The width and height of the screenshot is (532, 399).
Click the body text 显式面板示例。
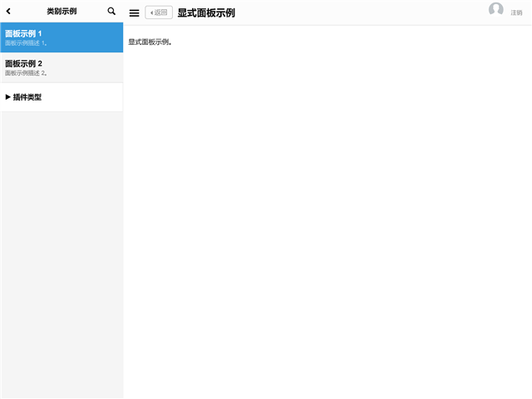click(x=150, y=42)
